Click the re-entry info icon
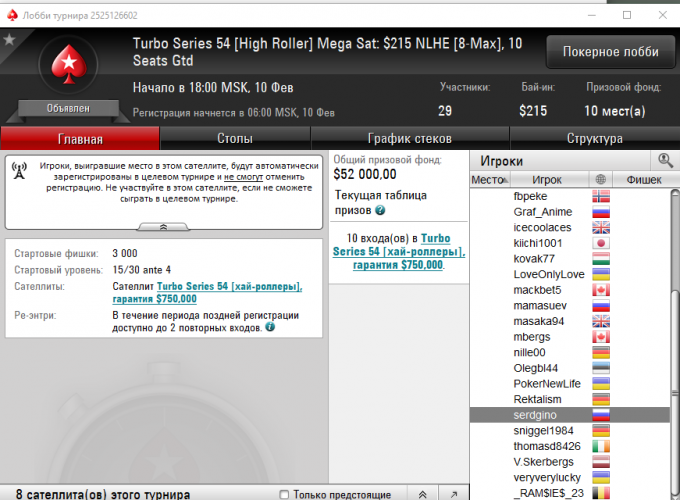Viewport: 680px width, 500px height. 270,327
